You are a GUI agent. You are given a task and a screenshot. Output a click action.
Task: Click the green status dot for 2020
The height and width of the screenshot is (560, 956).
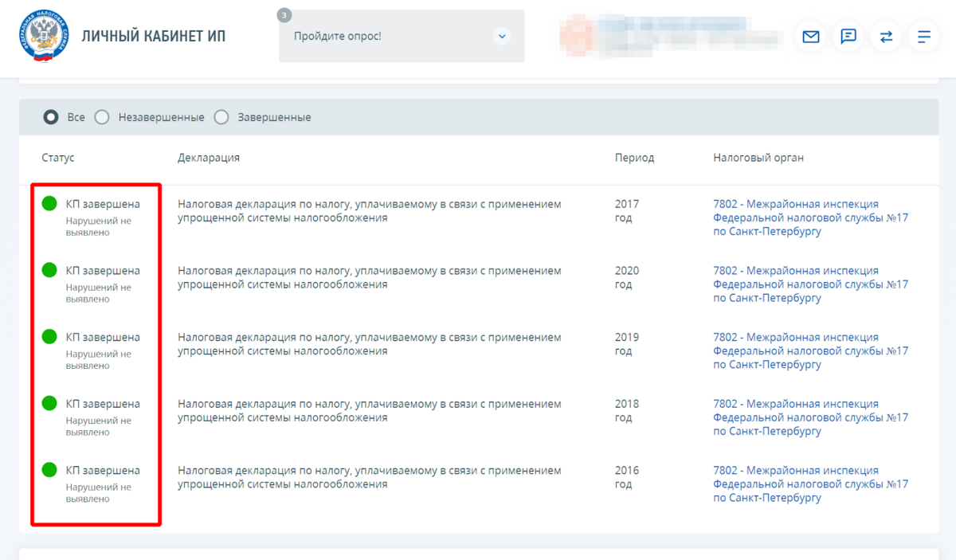point(50,271)
